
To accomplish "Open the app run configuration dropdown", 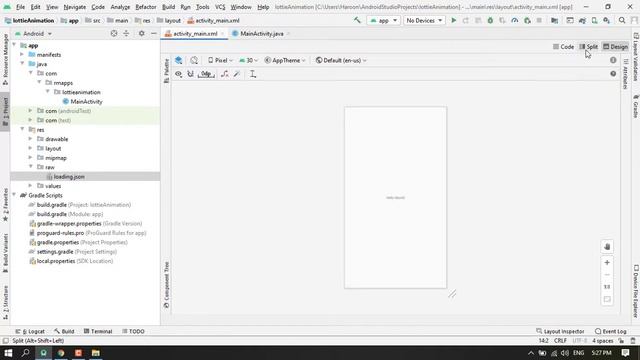I will pos(383,20).
